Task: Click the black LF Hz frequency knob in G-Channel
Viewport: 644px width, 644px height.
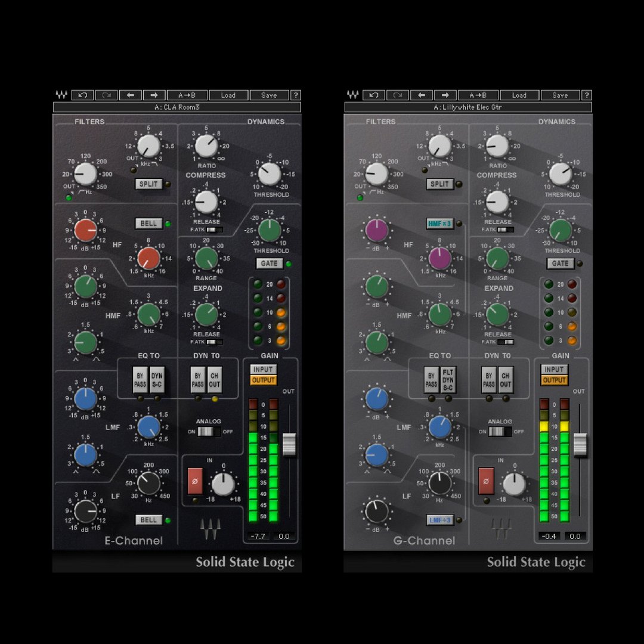Action: tap(440, 484)
